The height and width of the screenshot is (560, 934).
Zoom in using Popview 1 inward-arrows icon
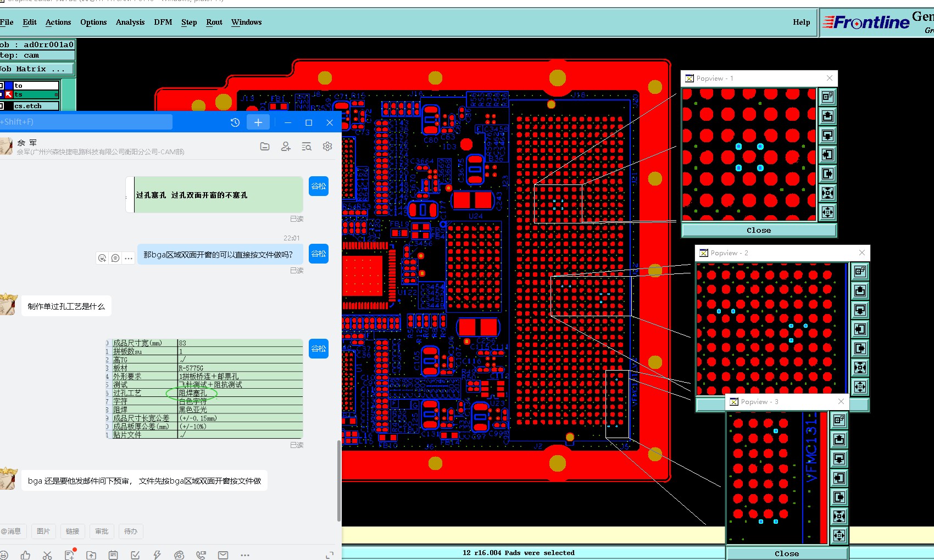point(827,193)
